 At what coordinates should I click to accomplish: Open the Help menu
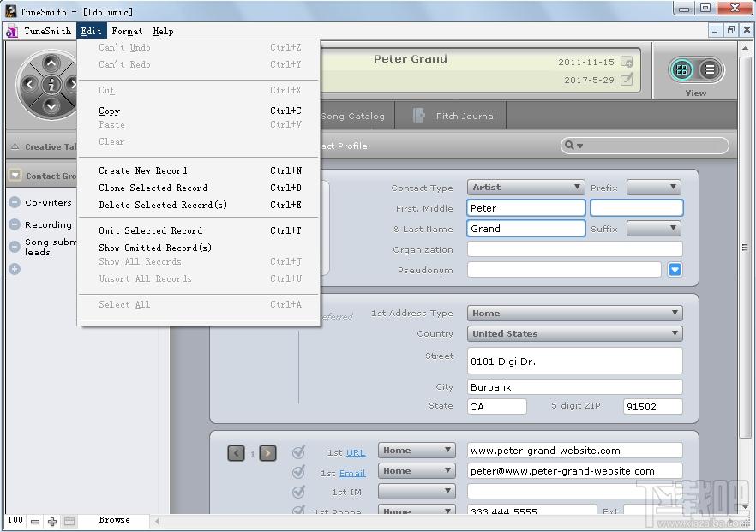pos(163,32)
